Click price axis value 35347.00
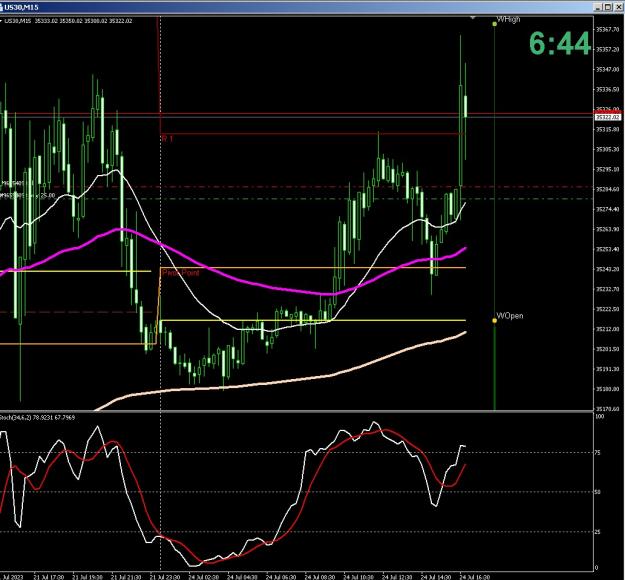Image resolution: width=625 pixels, height=580 pixels. (607, 69)
